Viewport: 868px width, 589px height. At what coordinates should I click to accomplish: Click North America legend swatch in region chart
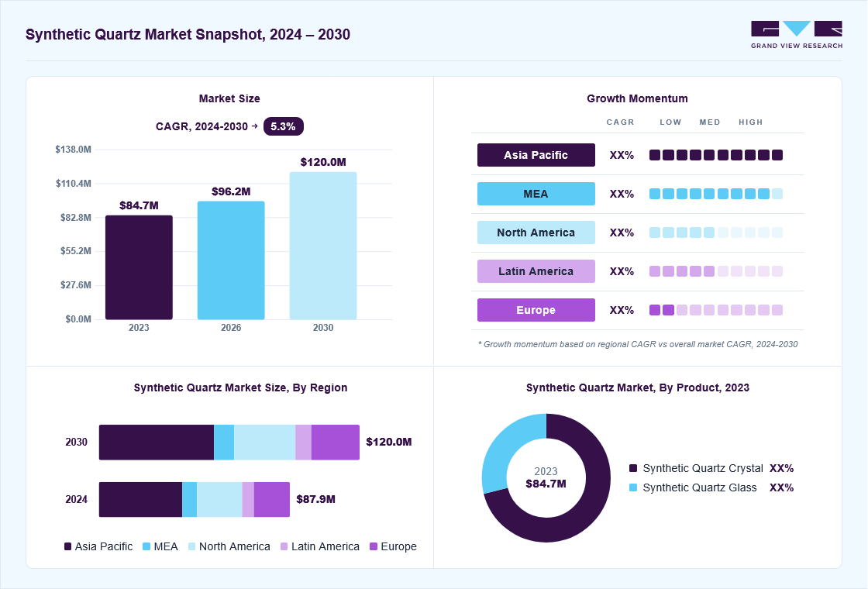tap(191, 546)
